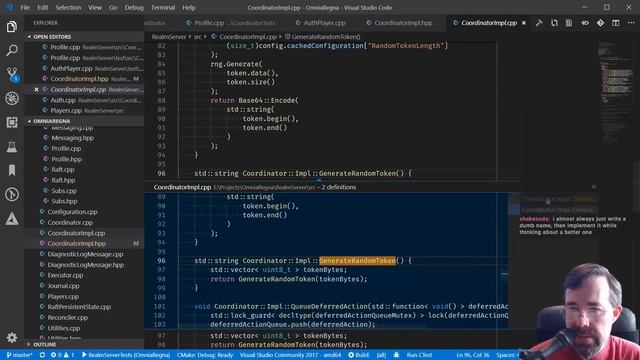Viewport: 640px width, 360px height.
Task: Select the Visual Studio Community 2017 kit
Action: click(290, 355)
